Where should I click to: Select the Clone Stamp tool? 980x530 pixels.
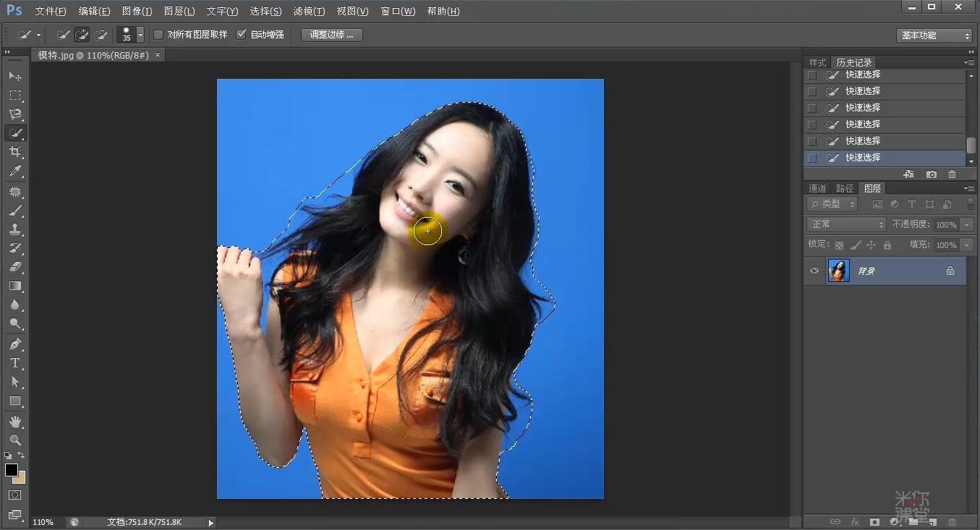15,230
